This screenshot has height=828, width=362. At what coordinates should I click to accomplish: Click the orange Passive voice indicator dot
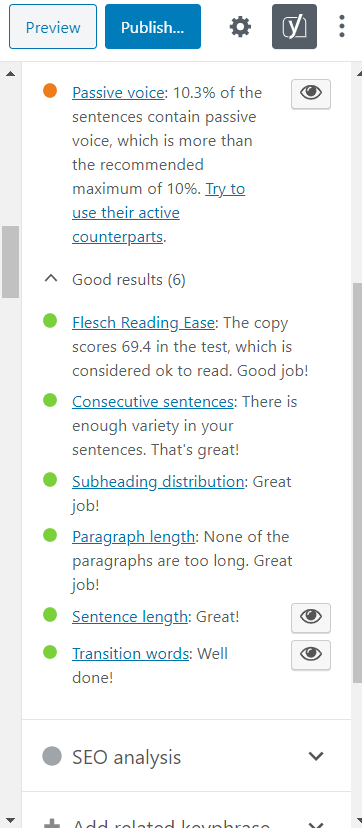50,91
